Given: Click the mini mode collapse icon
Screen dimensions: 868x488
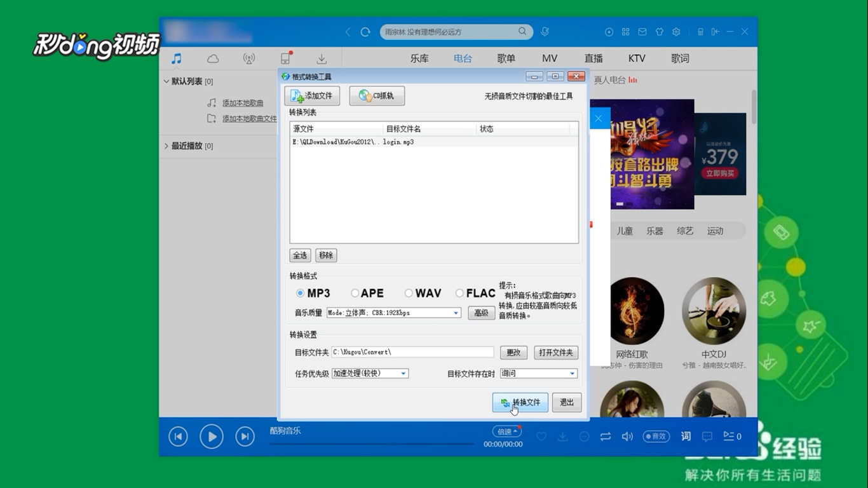Looking at the screenshot, I should [x=715, y=32].
